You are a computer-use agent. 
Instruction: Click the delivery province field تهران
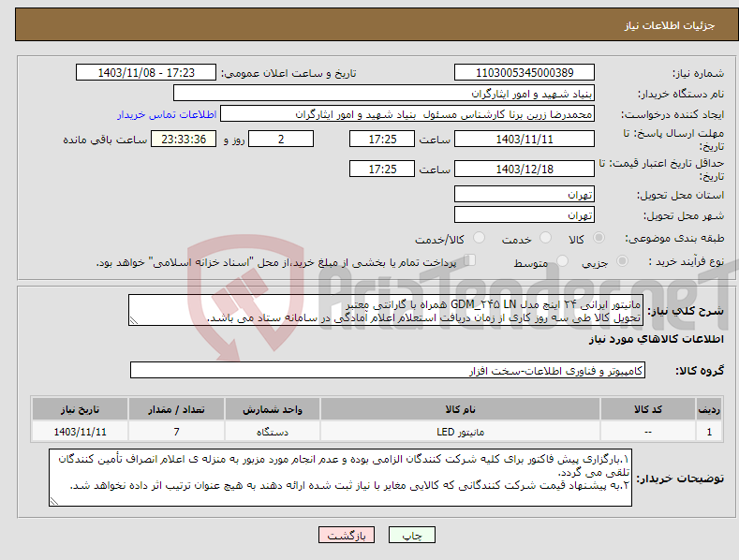point(525,194)
